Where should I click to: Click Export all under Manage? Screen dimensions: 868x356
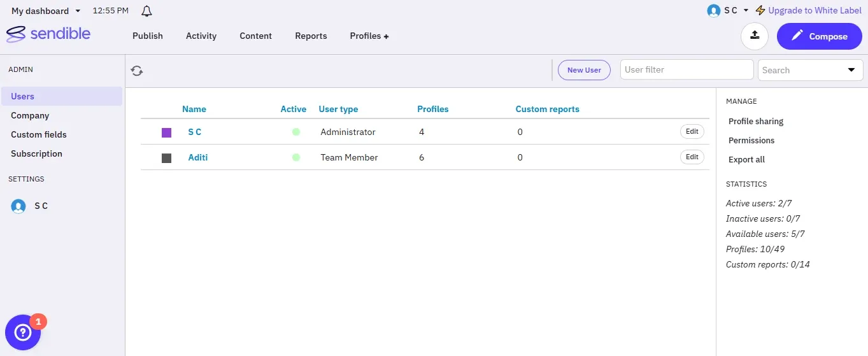[x=747, y=159]
